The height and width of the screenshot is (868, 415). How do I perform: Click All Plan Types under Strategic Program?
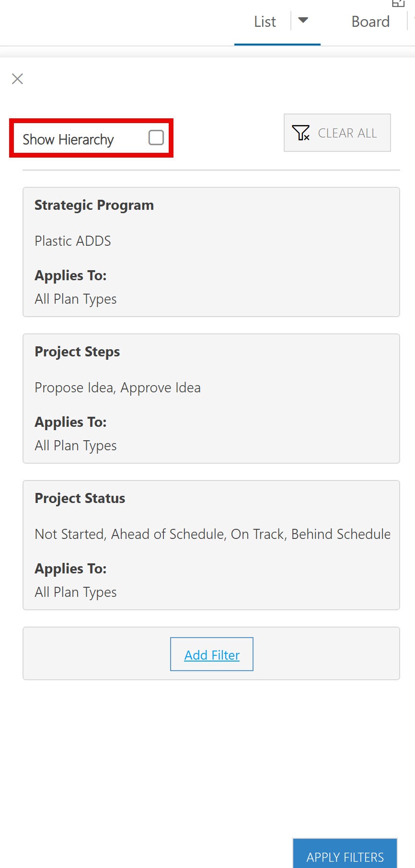click(x=76, y=299)
